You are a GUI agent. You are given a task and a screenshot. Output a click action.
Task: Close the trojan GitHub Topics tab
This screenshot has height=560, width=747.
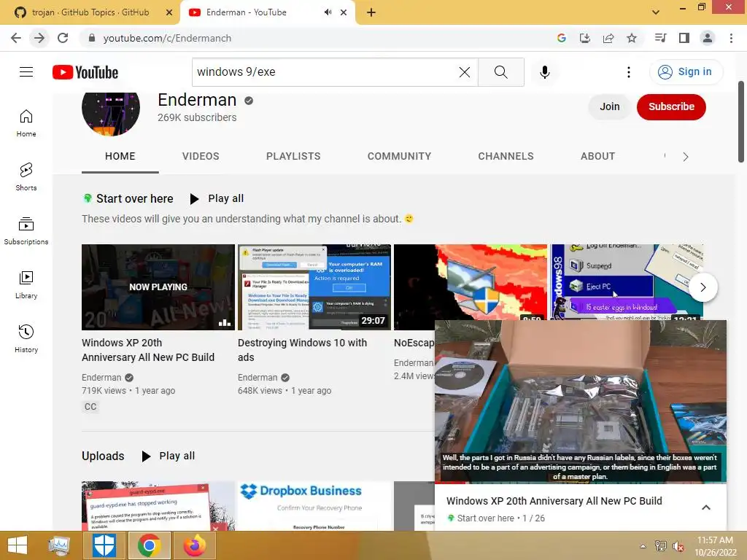click(x=169, y=12)
